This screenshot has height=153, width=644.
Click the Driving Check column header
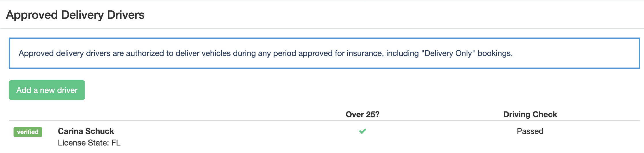(530, 115)
